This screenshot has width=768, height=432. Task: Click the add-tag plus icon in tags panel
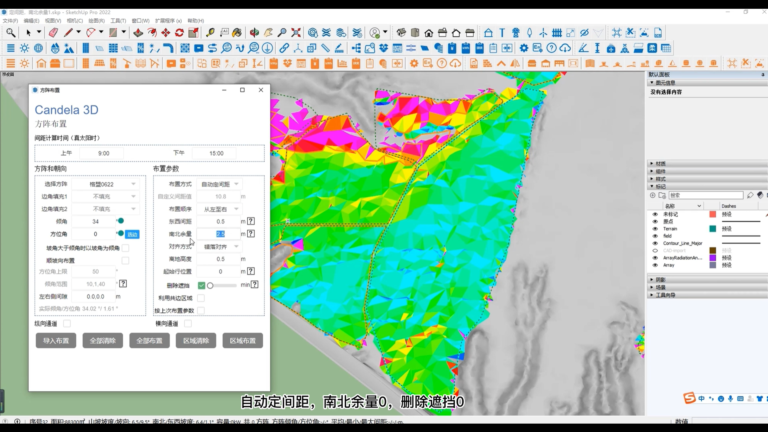pos(653,195)
